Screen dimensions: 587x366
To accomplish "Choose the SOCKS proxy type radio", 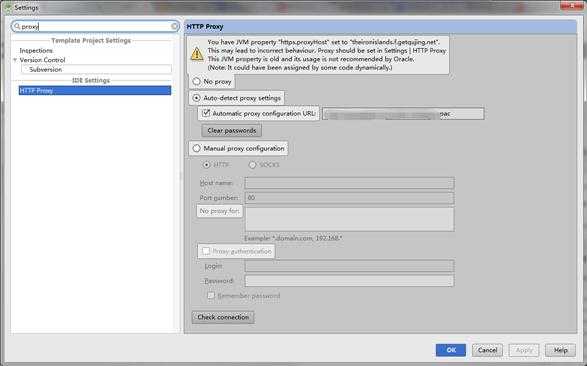I will point(252,165).
